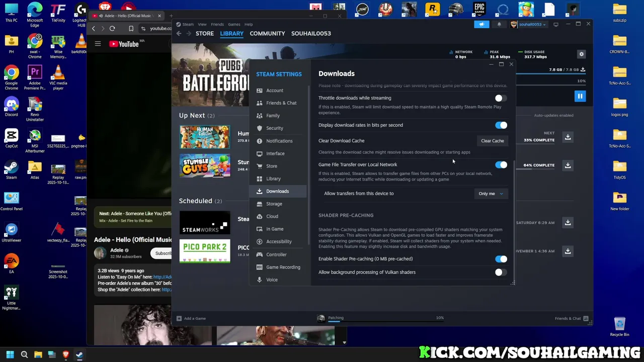This screenshot has width=644, height=362.
Task: Go back in Steam navigation
Action: (179, 33)
